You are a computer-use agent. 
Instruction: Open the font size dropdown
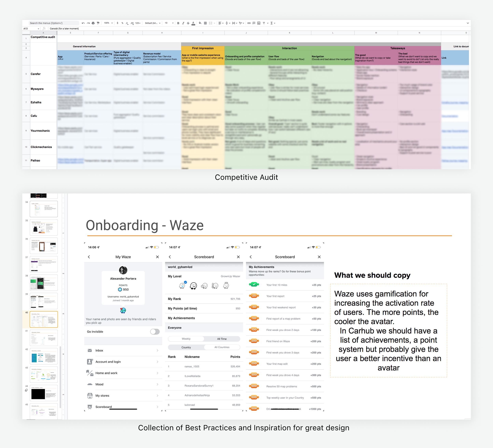click(169, 23)
